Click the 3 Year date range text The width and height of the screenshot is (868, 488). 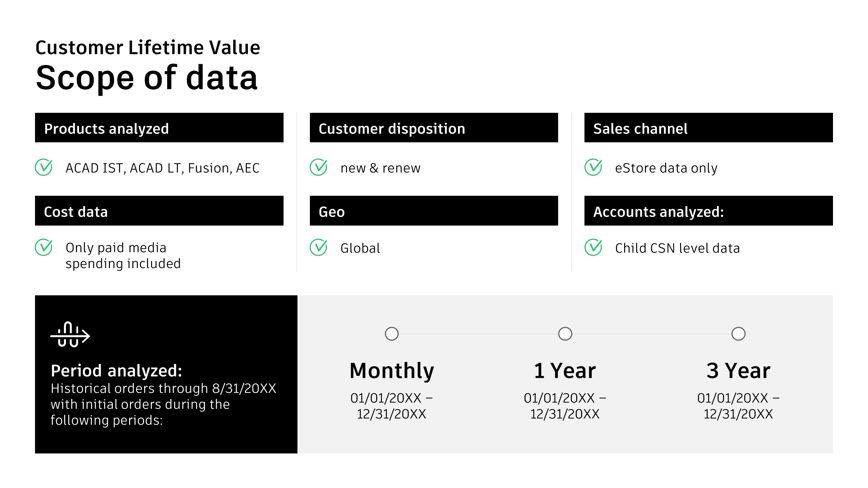[738, 406]
